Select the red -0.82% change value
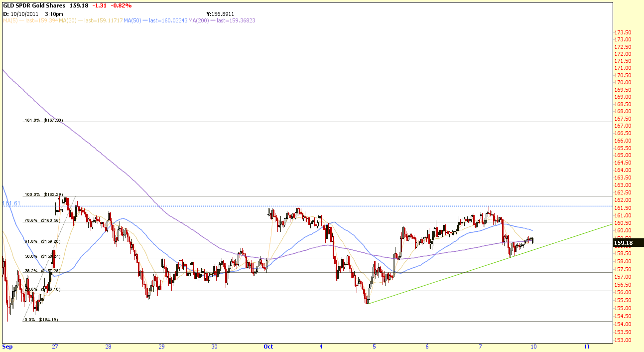The height and width of the screenshot is (352, 644). tap(122, 5)
